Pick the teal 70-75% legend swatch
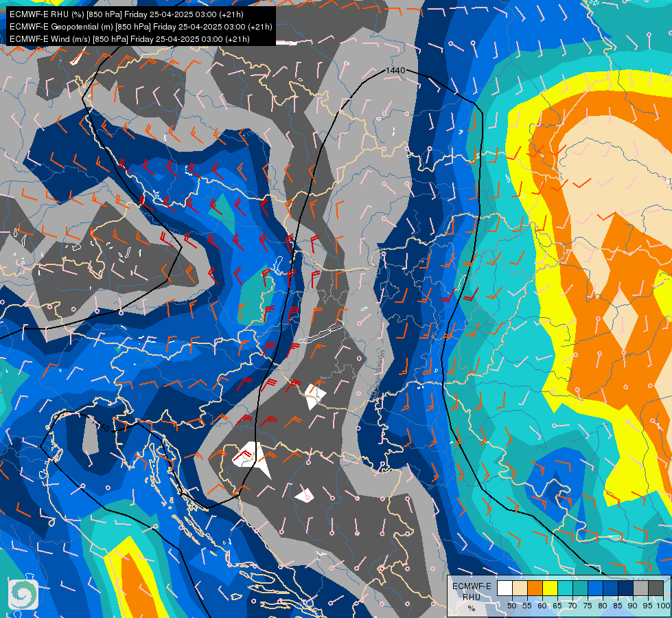672x618 pixels. coord(580,588)
